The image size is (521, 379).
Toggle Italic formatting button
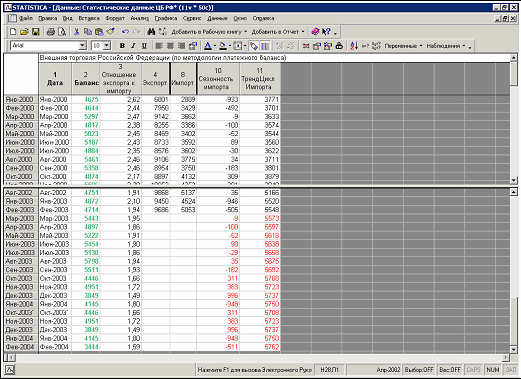(x=133, y=46)
